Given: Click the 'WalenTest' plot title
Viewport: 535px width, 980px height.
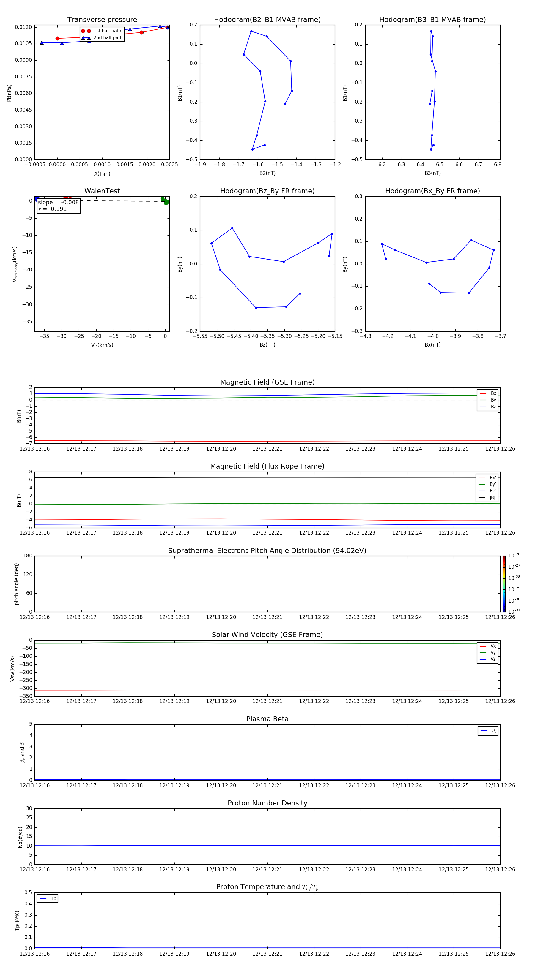Looking at the screenshot, I should pyautogui.click(x=102, y=191).
